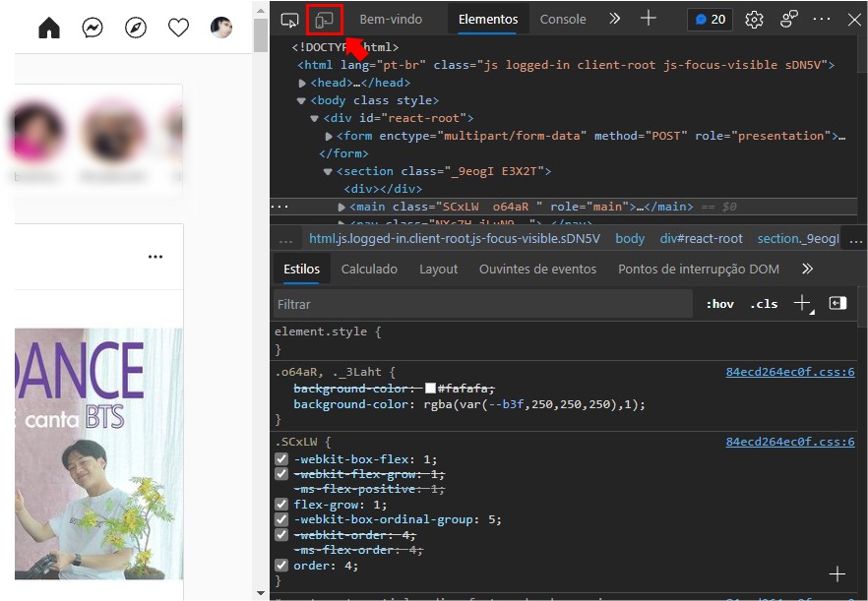This screenshot has height=601, width=868.
Task: Select html breadcrumb in DOM path
Action: pos(455,238)
